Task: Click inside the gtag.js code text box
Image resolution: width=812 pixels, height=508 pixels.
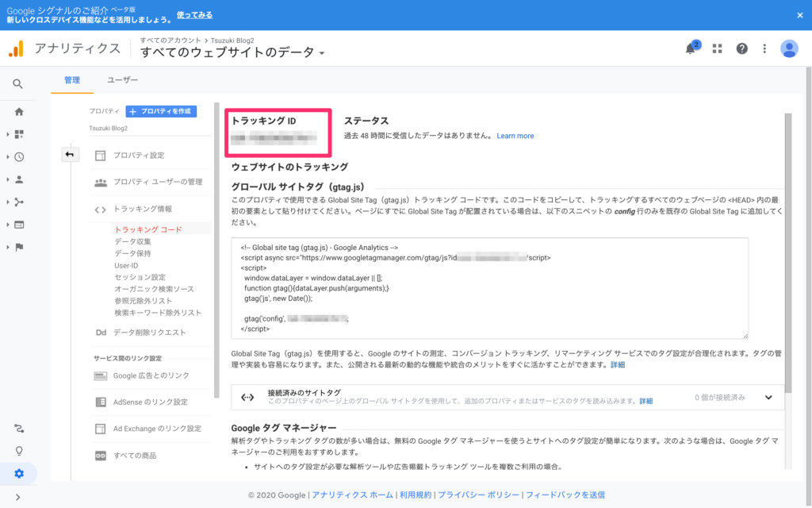Action: tap(489, 288)
